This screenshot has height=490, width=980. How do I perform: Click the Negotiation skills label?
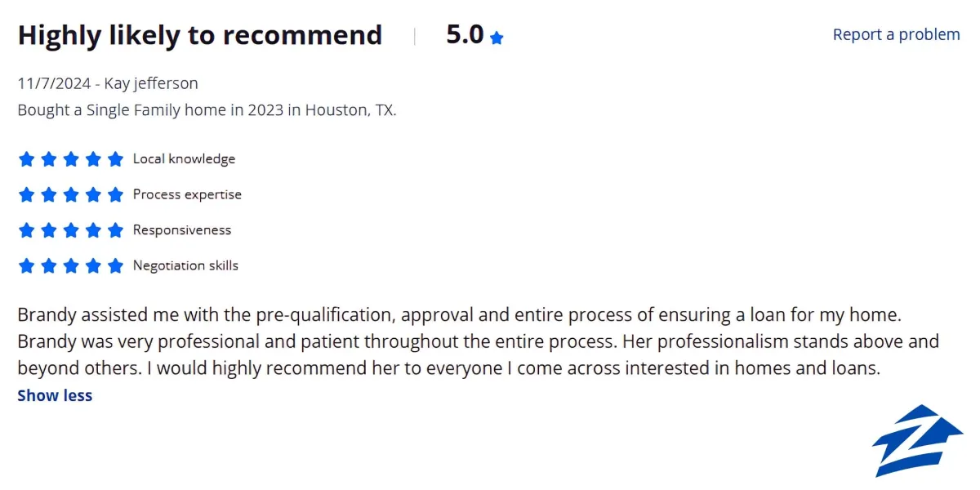pyautogui.click(x=185, y=265)
